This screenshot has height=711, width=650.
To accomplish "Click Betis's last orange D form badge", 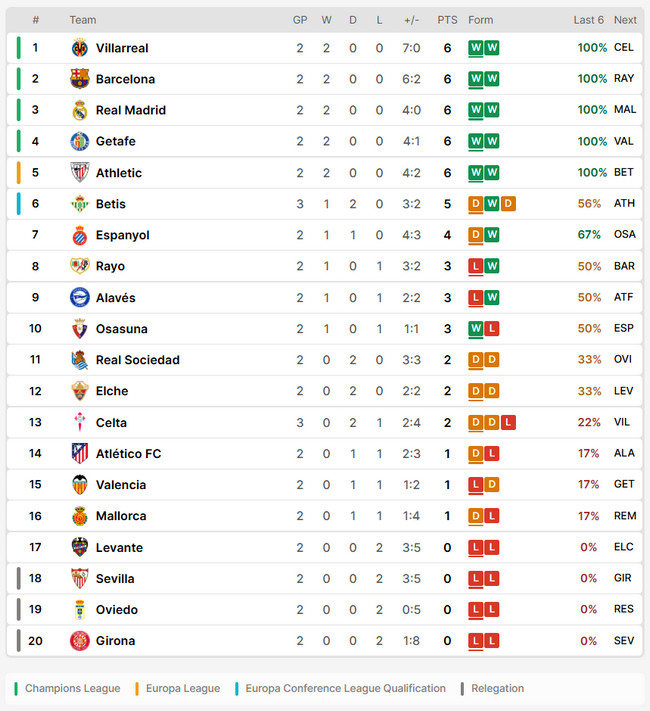I will pos(508,204).
